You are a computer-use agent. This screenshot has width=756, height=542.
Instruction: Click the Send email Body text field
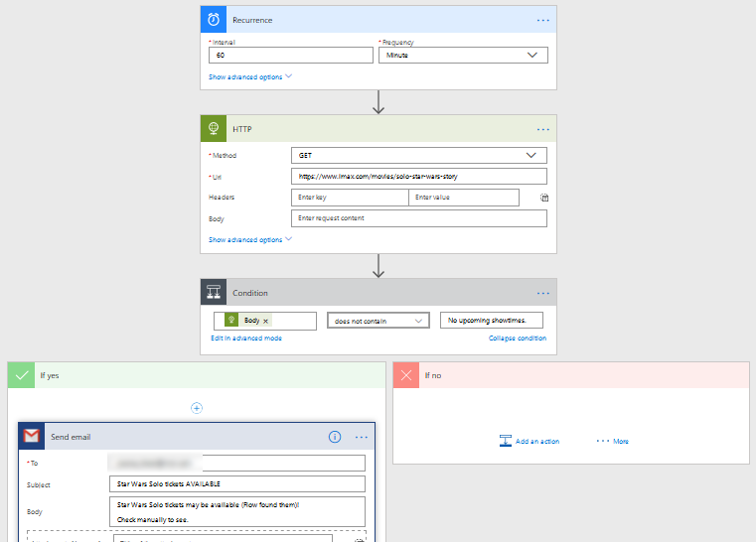237,511
